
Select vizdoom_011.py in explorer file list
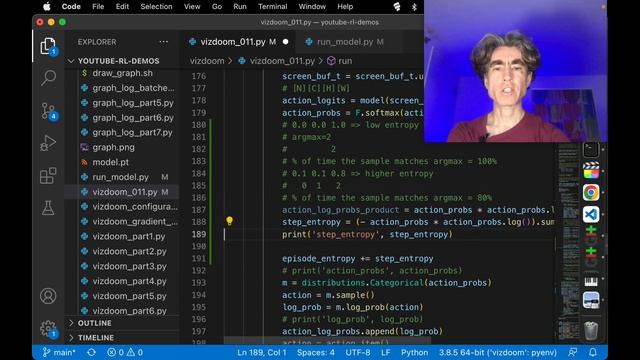click(x=122, y=192)
